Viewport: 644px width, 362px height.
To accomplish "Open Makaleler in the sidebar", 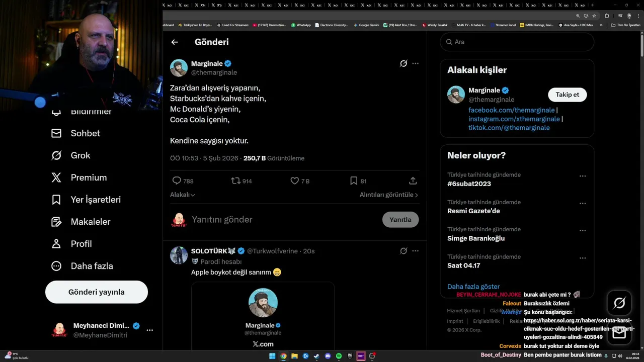I will tap(81, 222).
